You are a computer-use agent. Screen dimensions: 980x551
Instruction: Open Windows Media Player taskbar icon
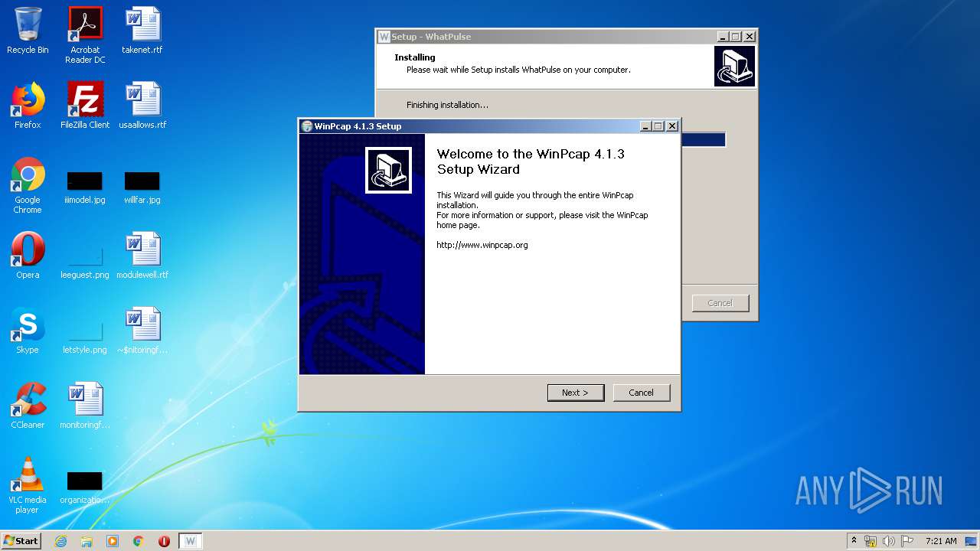pyautogui.click(x=113, y=541)
